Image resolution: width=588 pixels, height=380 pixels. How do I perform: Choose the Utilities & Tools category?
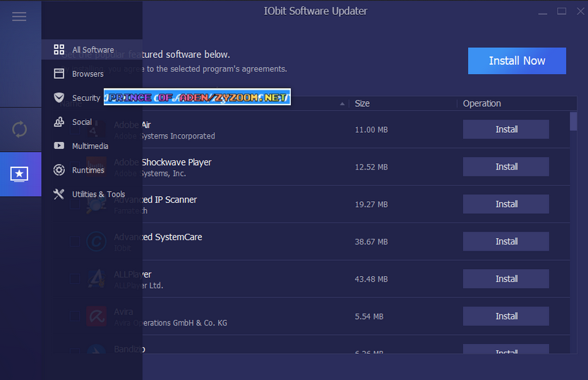click(92, 194)
